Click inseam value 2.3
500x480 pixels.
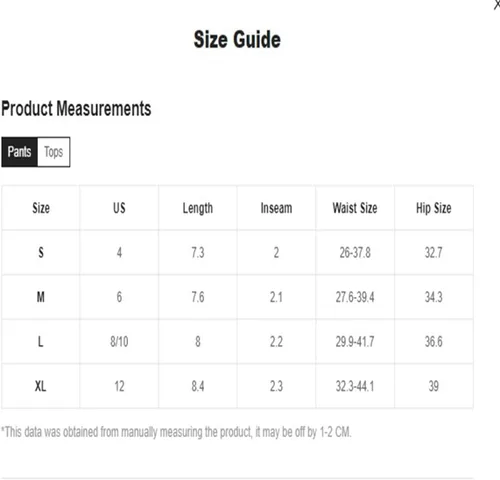pyautogui.click(x=276, y=386)
